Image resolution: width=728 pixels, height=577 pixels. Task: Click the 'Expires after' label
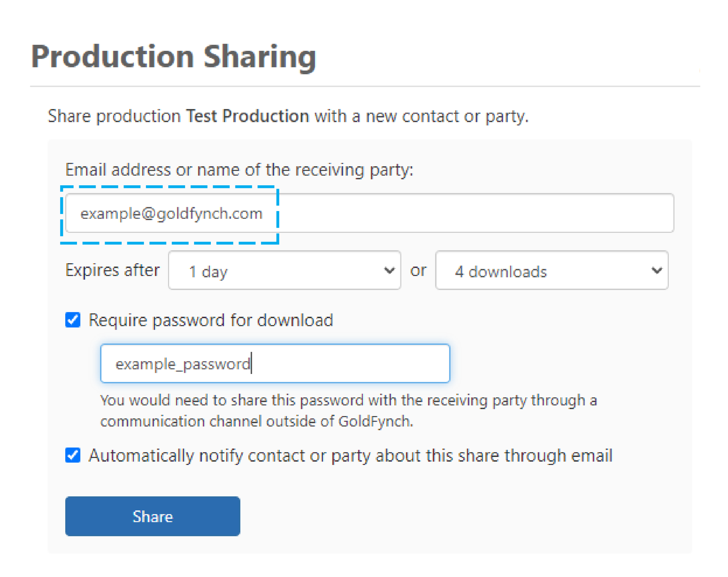[x=112, y=271]
